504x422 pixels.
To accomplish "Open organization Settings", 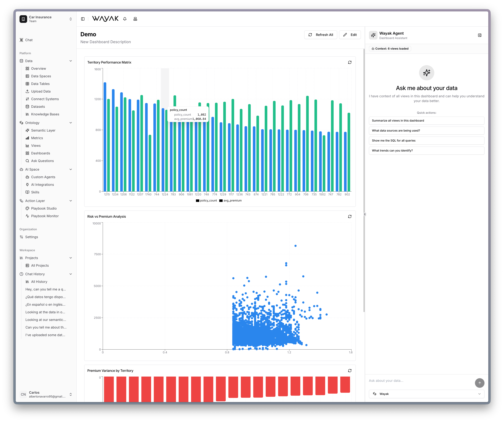I will click(x=31, y=237).
